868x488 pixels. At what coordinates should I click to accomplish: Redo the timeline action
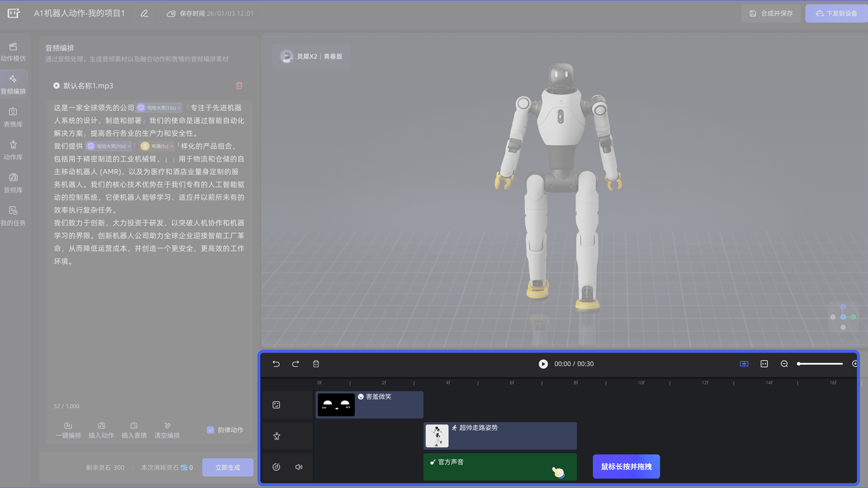tap(296, 364)
